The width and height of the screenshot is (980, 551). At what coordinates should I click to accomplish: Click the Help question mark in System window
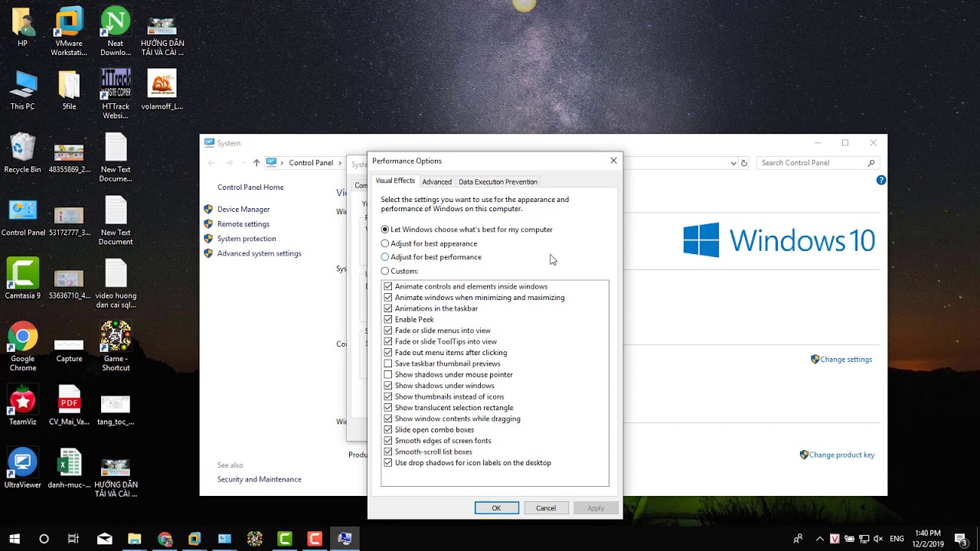click(x=880, y=181)
